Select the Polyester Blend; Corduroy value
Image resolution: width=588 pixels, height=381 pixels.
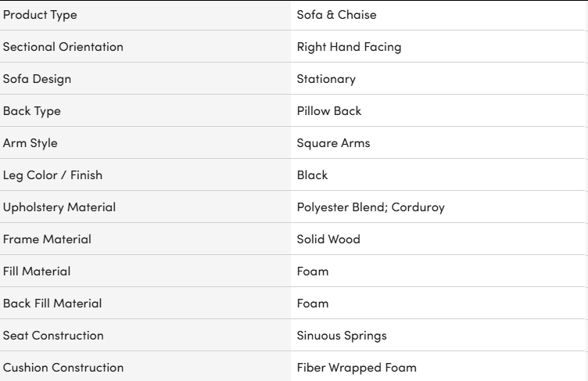tap(371, 207)
